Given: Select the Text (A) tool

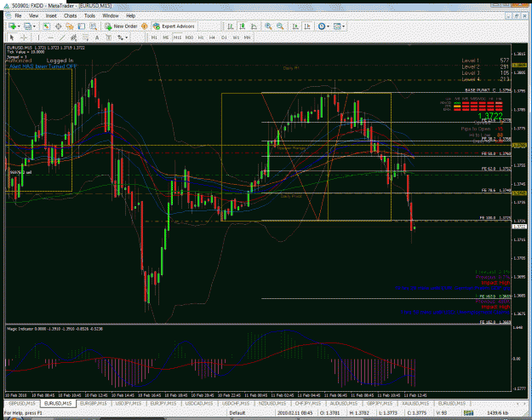Looking at the screenshot, I should (x=97, y=37).
